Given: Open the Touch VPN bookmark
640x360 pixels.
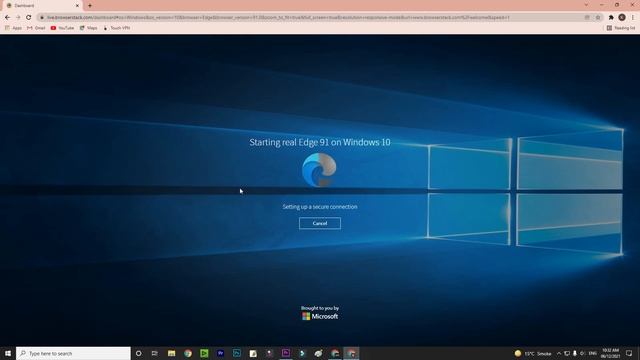Looking at the screenshot, I should 117,28.
